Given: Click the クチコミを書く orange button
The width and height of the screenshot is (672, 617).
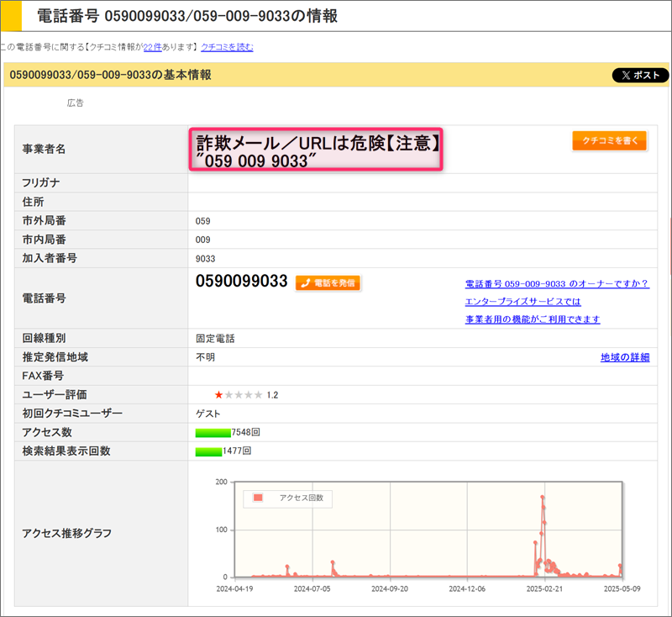Looking at the screenshot, I should click(x=610, y=140).
